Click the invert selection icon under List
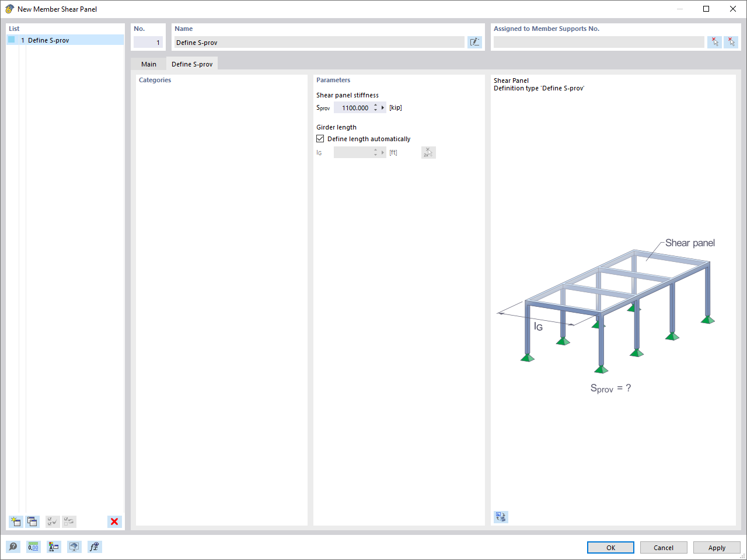 [x=69, y=521]
